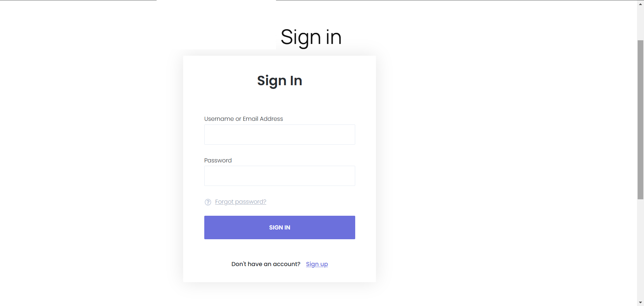The height and width of the screenshot is (306, 644).
Task: Follow the Sign up link
Action: (317, 264)
